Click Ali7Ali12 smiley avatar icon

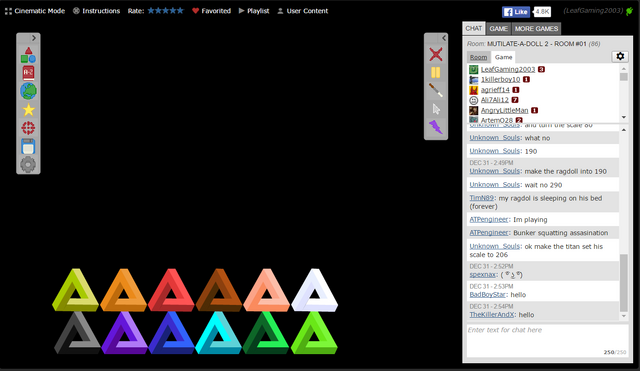pos(473,100)
